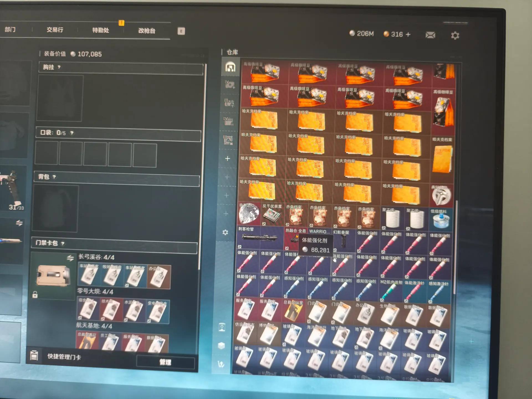
Task: Click the 206M currency balance
Action: tap(362, 34)
